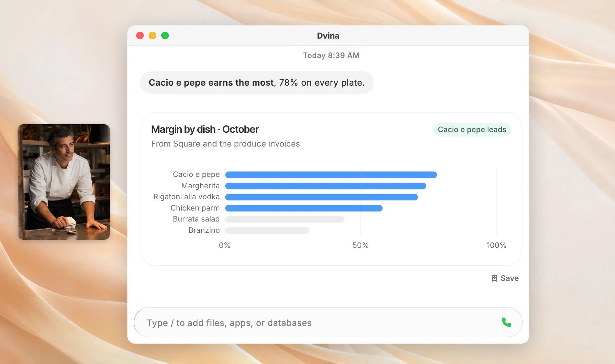Click the 'Branzino' label

pos(204,230)
